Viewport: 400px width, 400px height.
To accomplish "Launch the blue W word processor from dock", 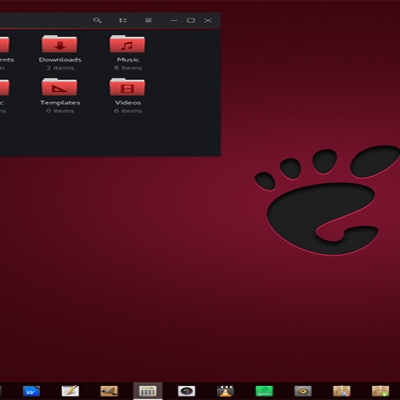I will tap(31, 391).
